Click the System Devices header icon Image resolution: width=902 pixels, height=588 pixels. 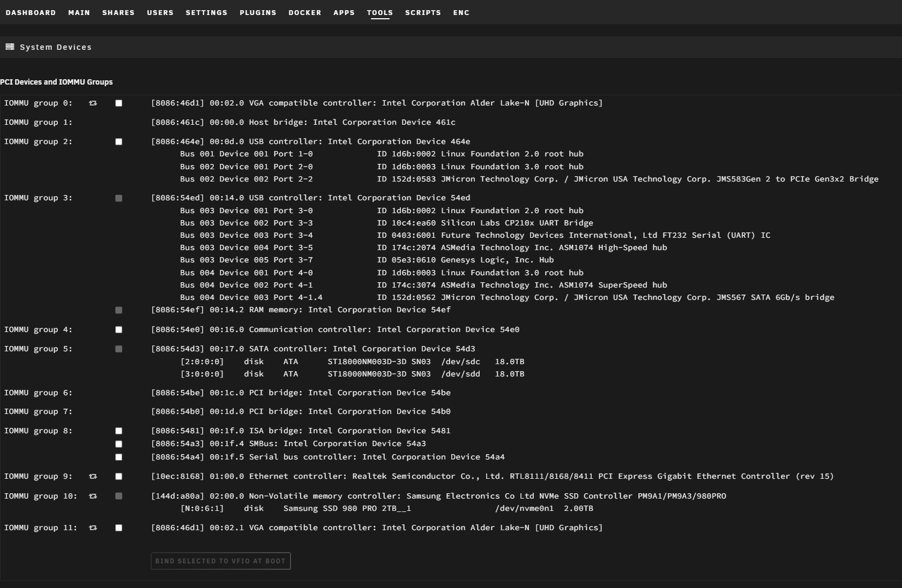[10, 47]
